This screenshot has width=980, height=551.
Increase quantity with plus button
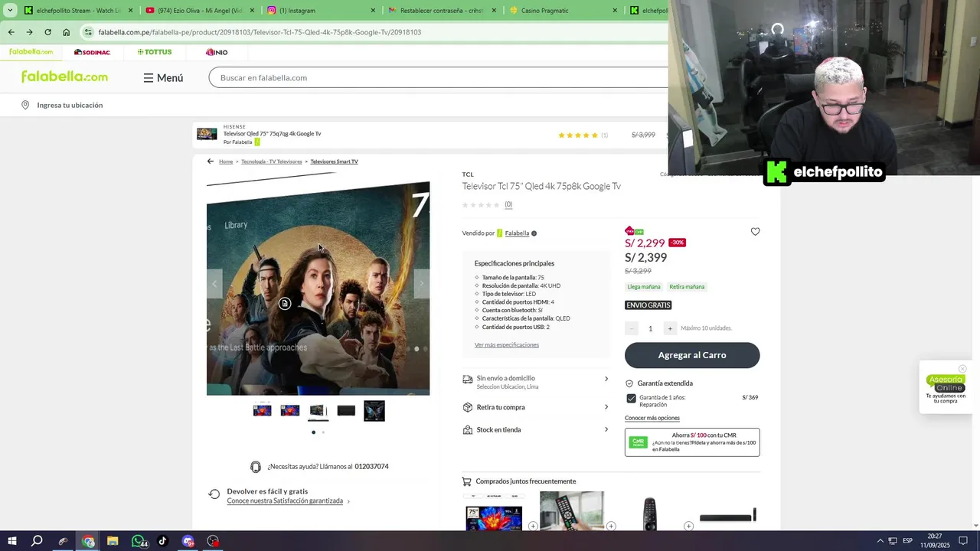point(670,328)
